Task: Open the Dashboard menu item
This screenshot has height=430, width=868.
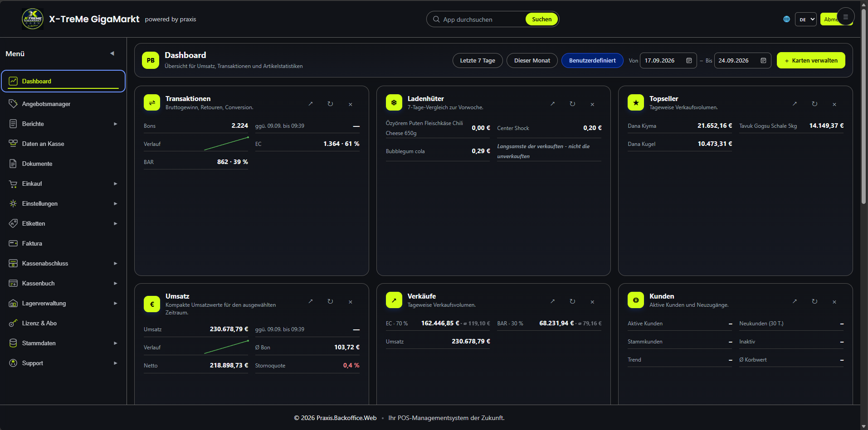Action: point(63,81)
